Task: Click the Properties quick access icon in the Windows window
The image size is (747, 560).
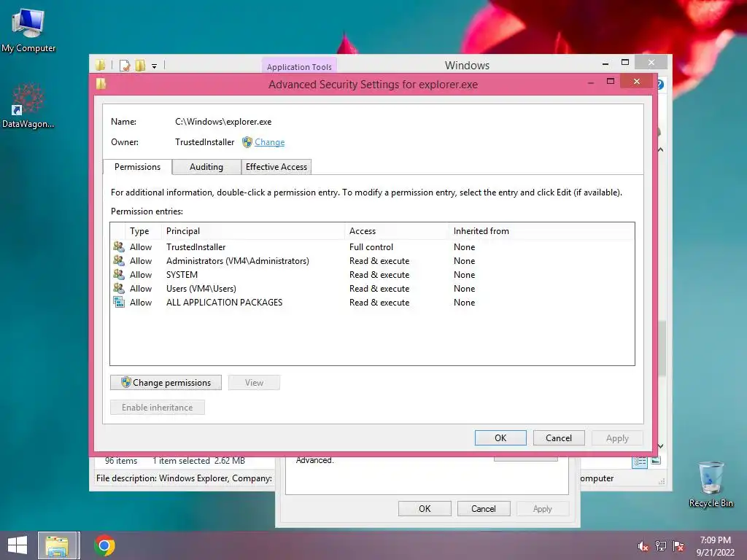Action: 125,65
